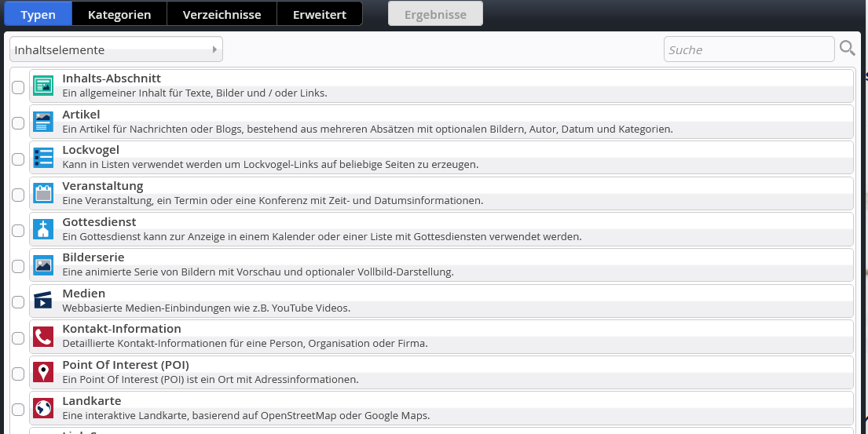Tick the Gottesdienst checkbox
This screenshot has height=434, width=868.
pos(18,231)
